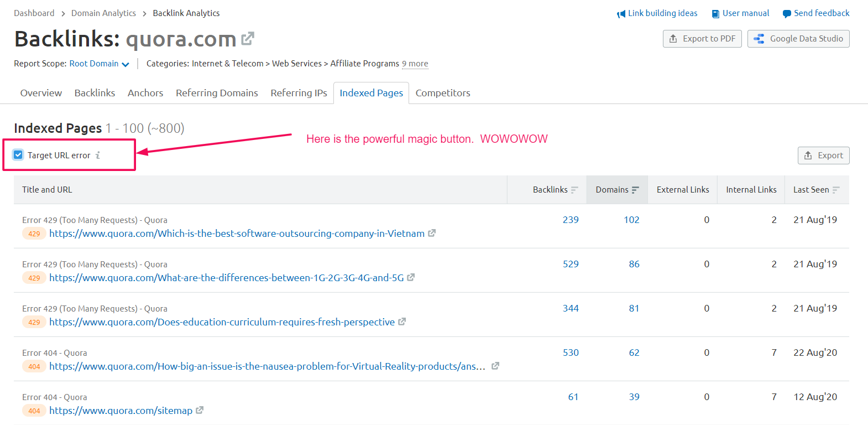The height and width of the screenshot is (425, 868).
Task: Click backlinks count 239
Action: [x=571, y=220]
